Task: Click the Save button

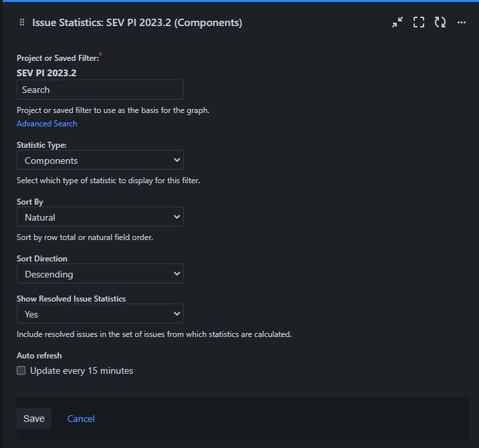Action: (34, 419)
